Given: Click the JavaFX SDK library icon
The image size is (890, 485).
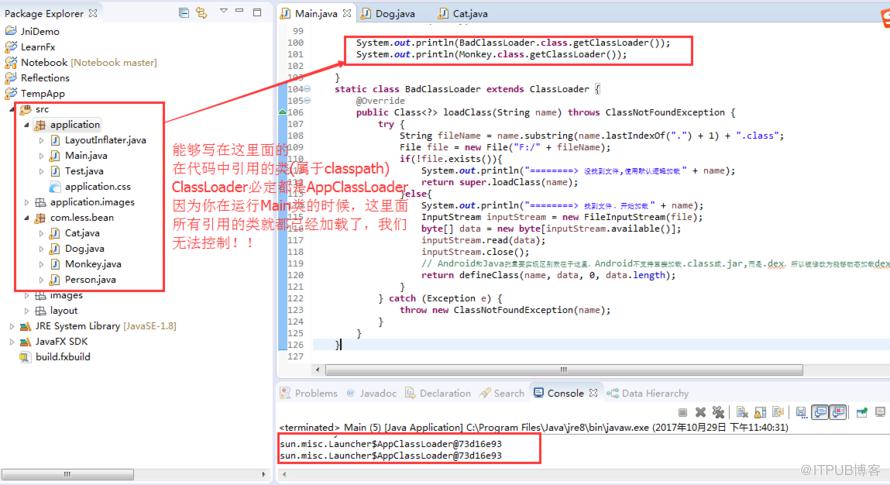Looking at the screenshot, I should coord(25,341).
